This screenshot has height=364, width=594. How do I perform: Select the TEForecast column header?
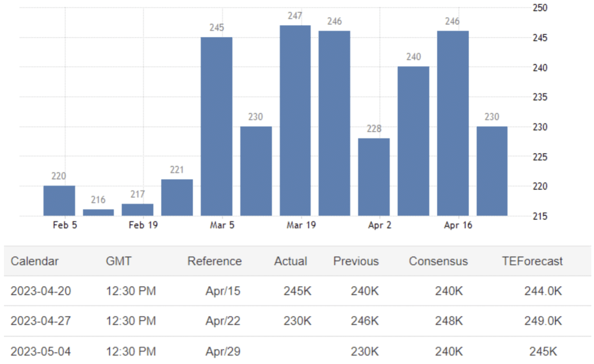coord(532,261)
